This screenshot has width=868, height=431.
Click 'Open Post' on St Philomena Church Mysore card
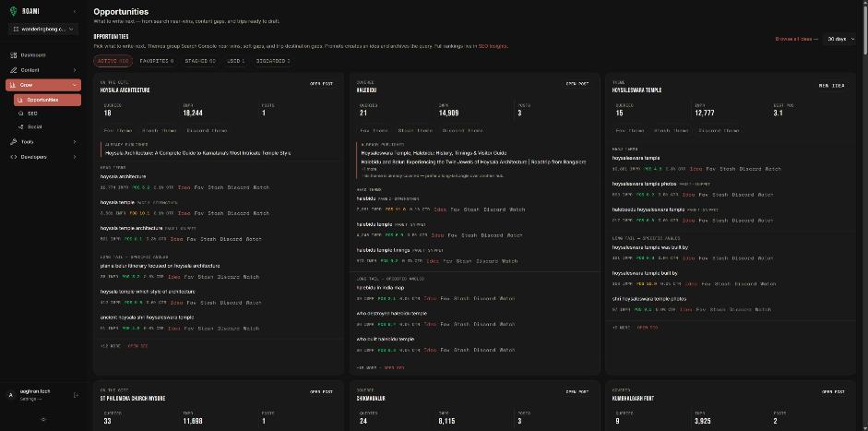pyautogui.click(x=321, y=392)
